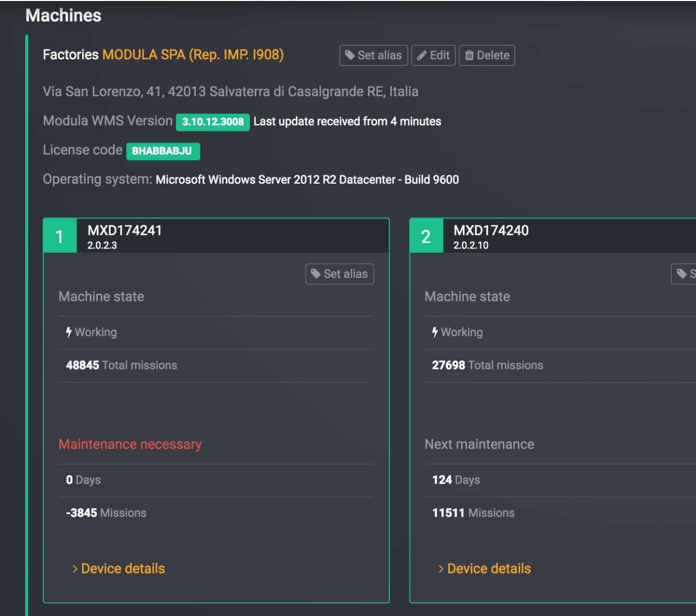Click the green number 2 machine badge
Screen dimensions: 696x616
[426, 236]
